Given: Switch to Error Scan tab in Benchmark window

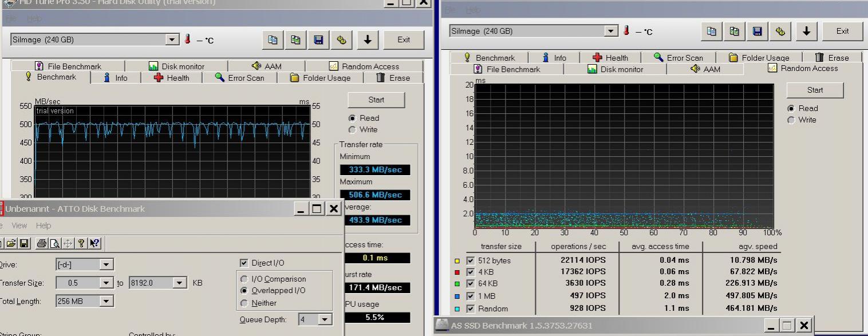Looking at the screenshot, I should (239, 78).
